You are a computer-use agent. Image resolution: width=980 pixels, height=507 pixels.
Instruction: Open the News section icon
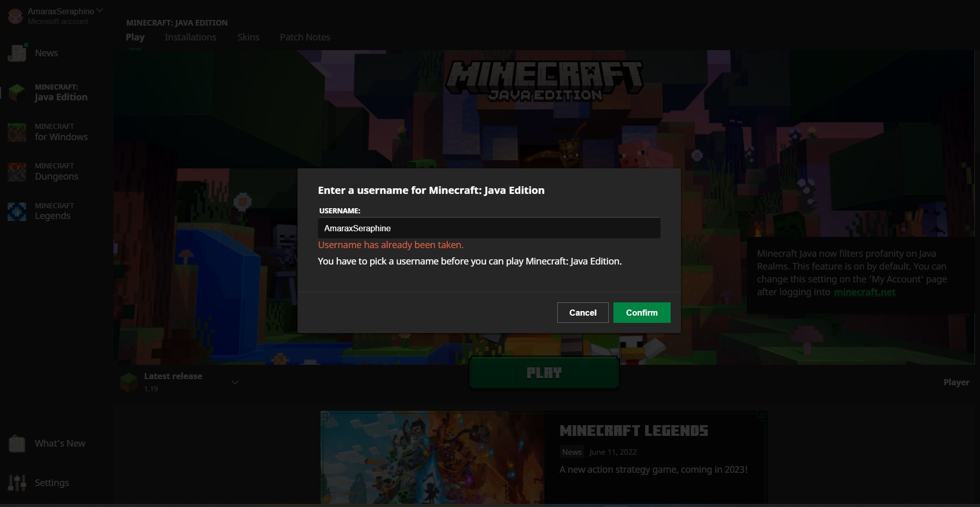point(17,53)
